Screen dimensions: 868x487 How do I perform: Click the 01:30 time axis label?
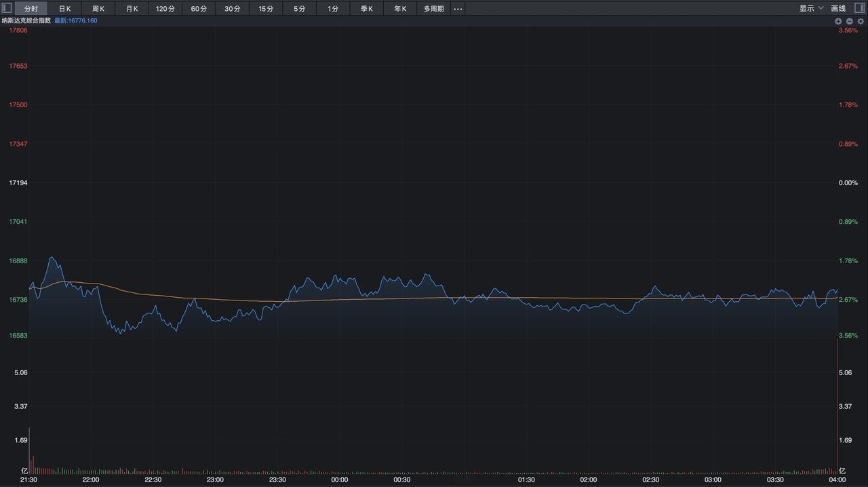coord(526,480)
